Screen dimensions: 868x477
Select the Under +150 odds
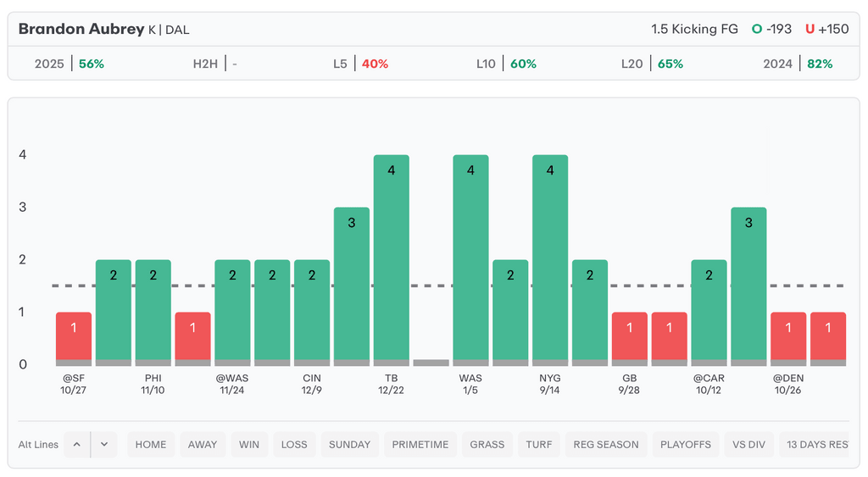(826, 29)
